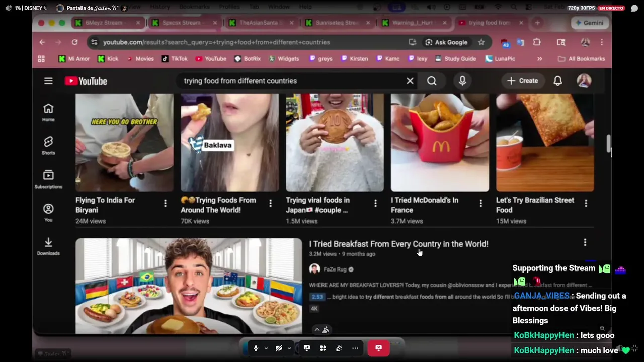Go to Home in YouTube sidebar
The width and height of the screenshot is (644, 362).
click(48, 112)
